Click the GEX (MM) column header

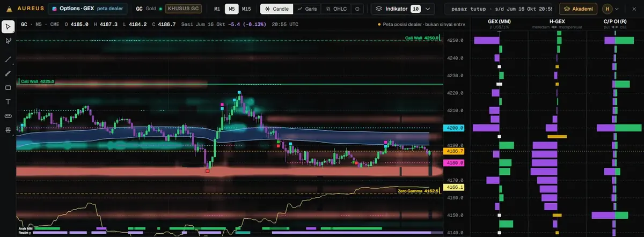point(499,21)
